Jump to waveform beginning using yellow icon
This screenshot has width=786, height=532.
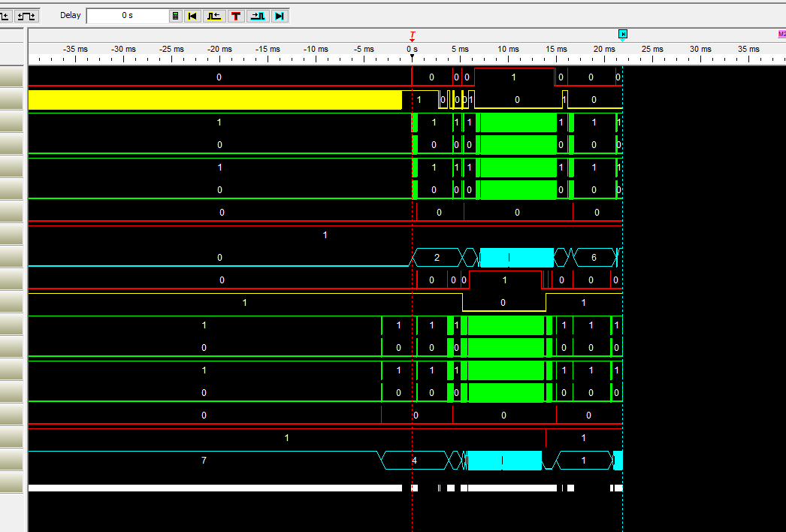192,16
